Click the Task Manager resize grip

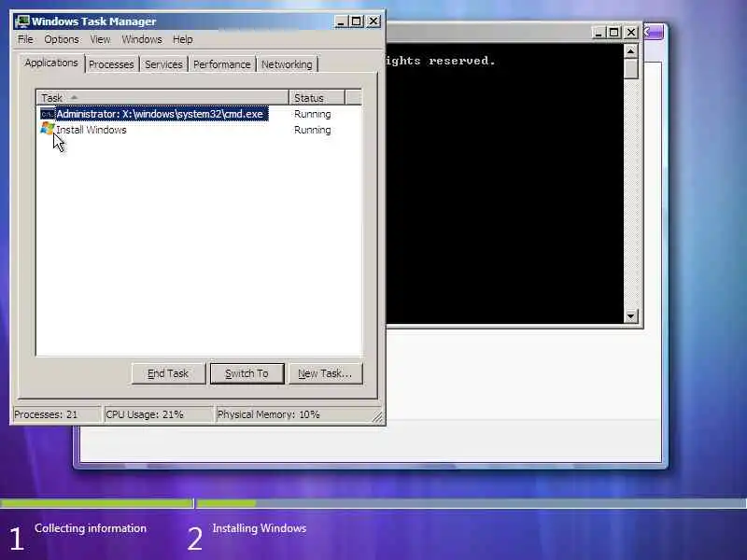[x=377, y=417]
